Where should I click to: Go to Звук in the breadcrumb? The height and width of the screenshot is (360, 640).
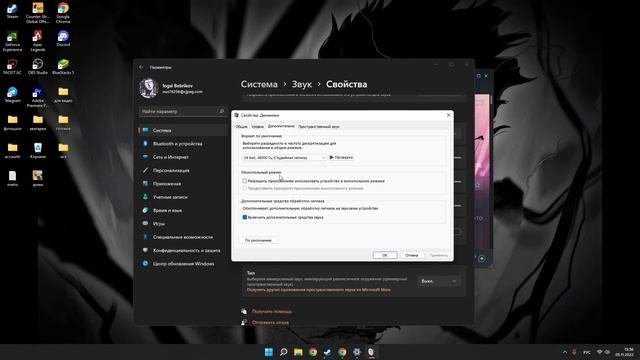(302, 84)
